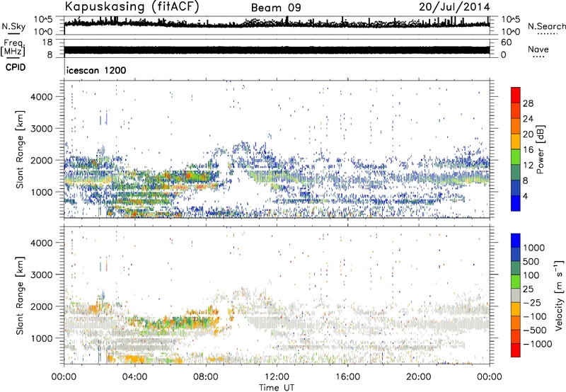The image size is (566, 392).
Task: Click the 28 label on Power colorbar
Action: point(528,103)
